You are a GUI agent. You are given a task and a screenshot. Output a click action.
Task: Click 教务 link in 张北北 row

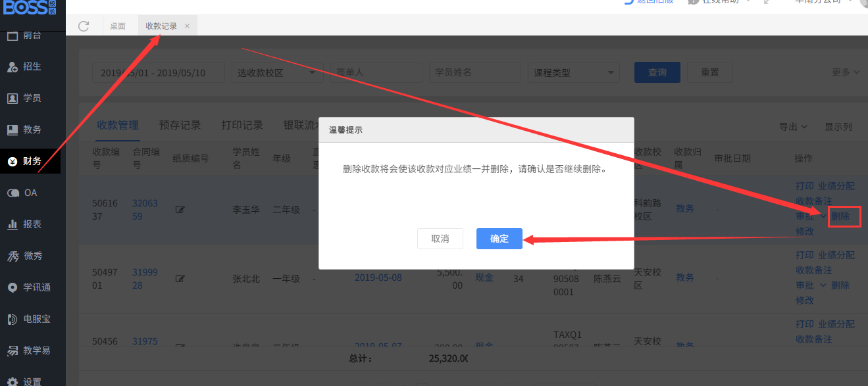685,277
